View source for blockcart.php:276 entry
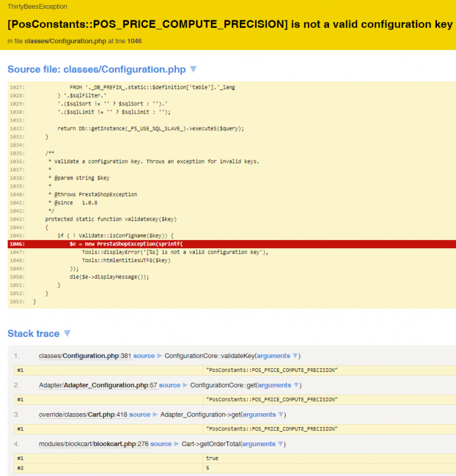Viewport: 456px width, 476px height. 161,444
